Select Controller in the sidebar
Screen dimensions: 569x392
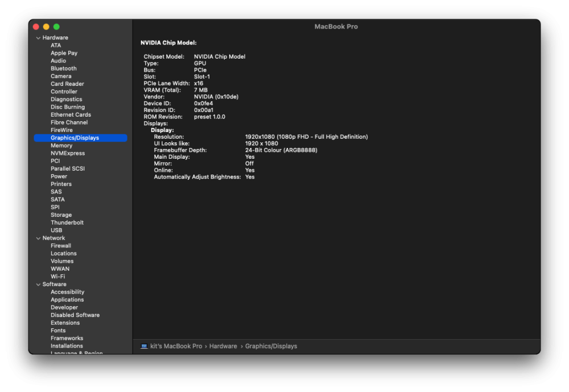click(x=64, y=92)
